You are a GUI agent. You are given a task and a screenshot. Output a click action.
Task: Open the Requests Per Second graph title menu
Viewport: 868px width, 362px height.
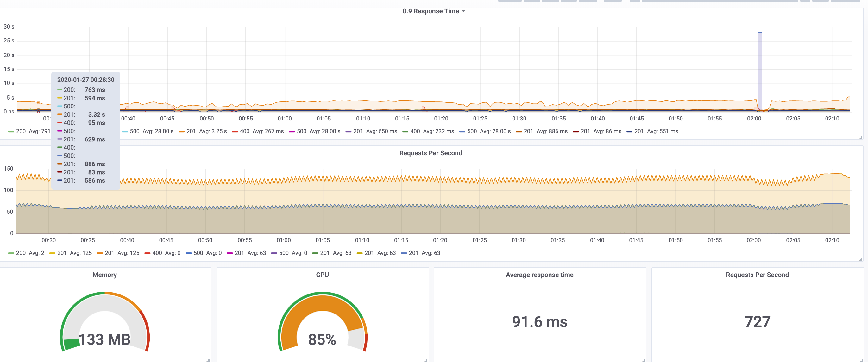click(430, 153)
